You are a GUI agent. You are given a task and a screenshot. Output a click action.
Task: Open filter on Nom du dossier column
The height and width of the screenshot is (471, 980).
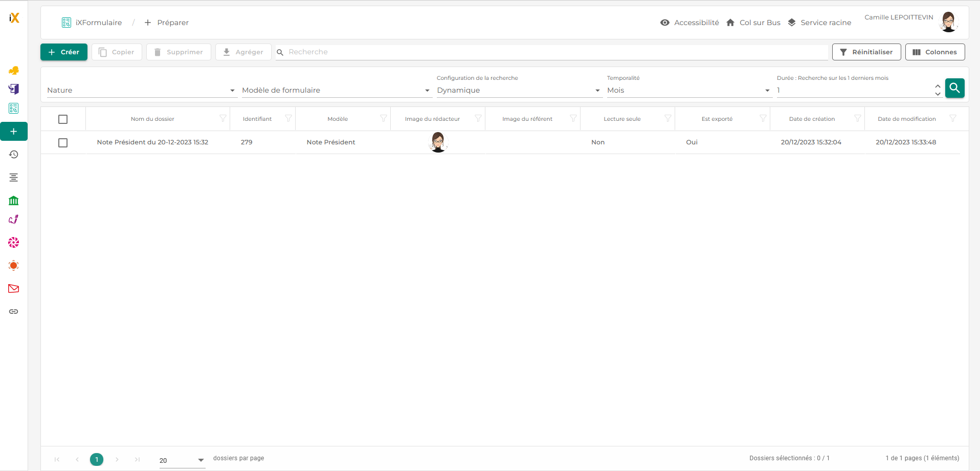[x=223, y=119]
